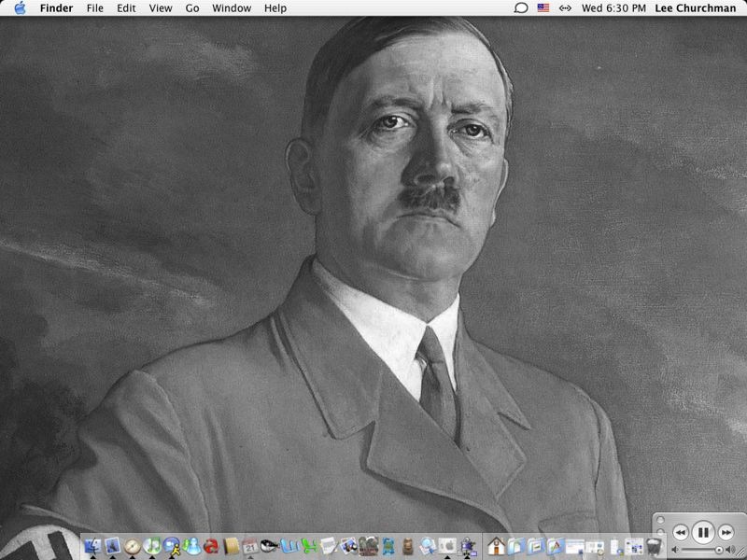Open iChat from the Dock
747x560 pixels.
point(172,546)
